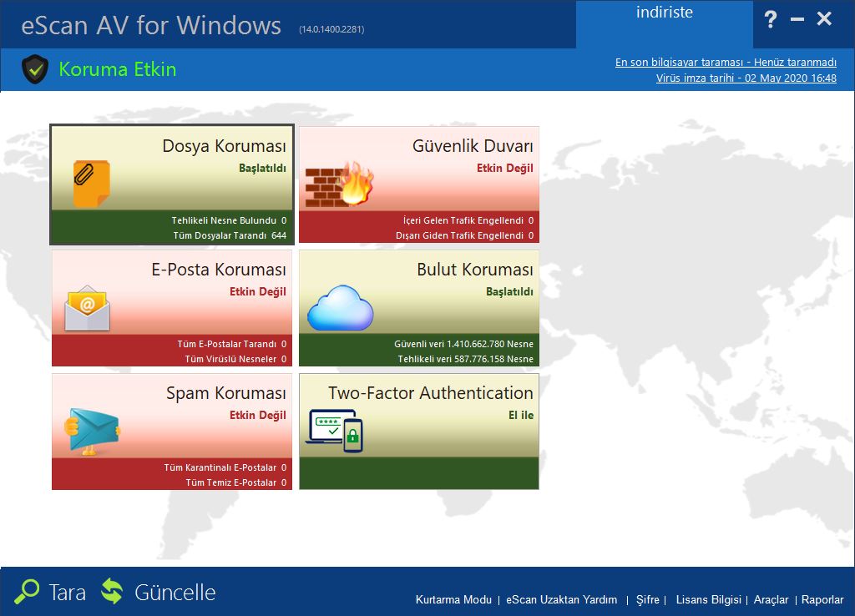Click Tüm E-Postalar Tarandı statistic
The height and width of the screenshot is (616, 855).
[232, 344]
